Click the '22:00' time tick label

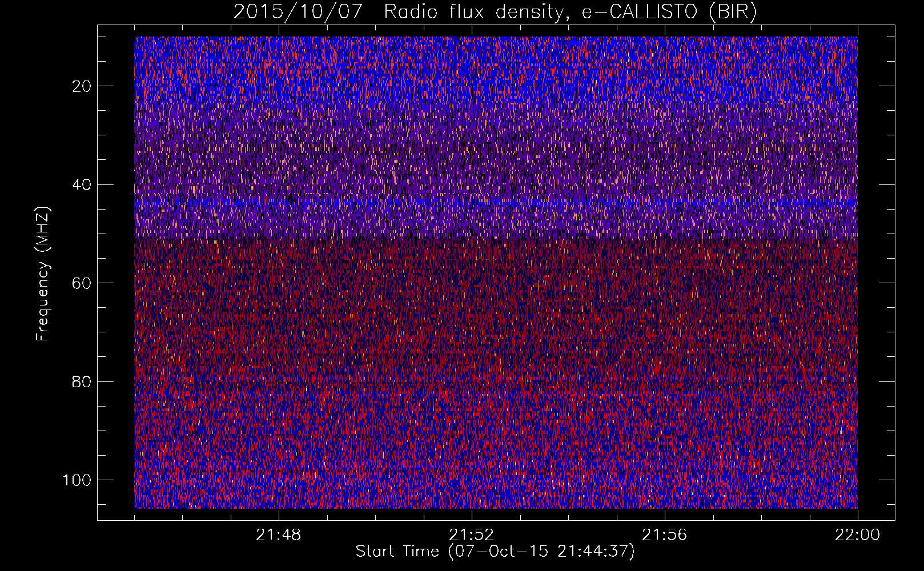858,535
